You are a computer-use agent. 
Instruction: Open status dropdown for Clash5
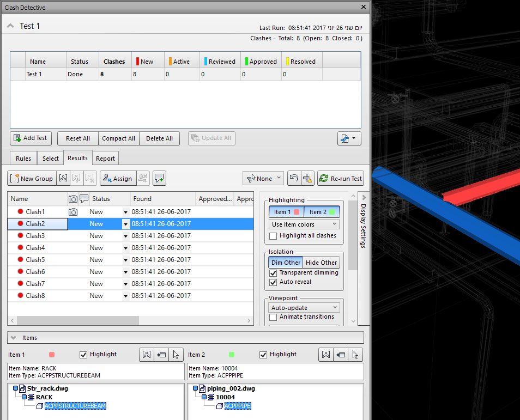125,260
